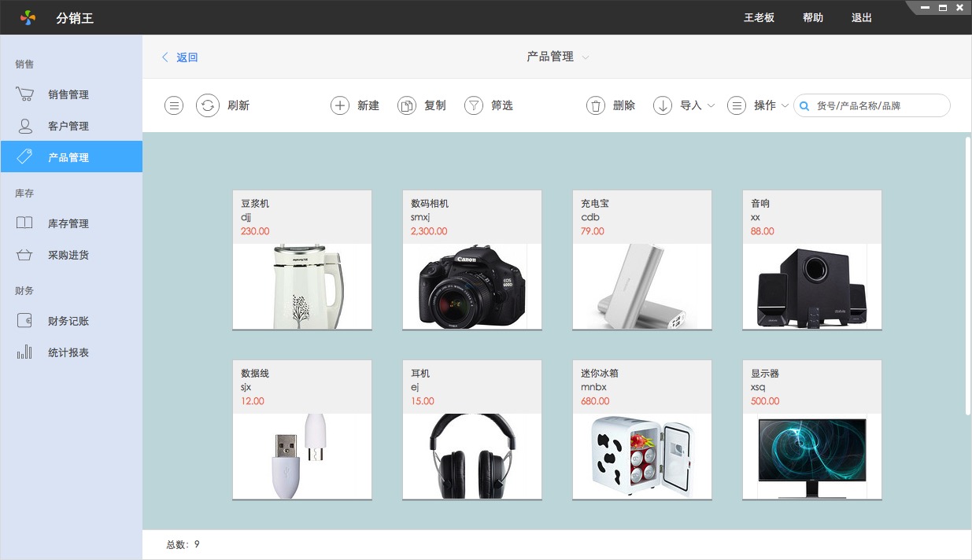Click the copy documents icon
The width and height of the screenshot is (972, 560).
coord(406,105)
